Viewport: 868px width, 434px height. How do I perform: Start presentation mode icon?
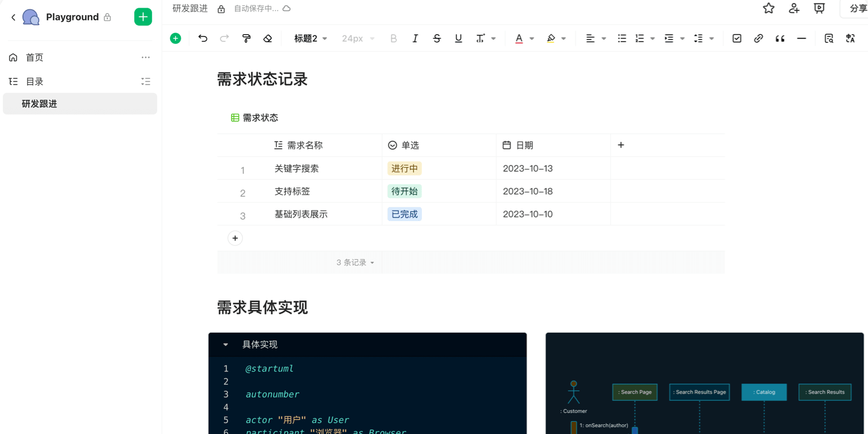(x=819, y=8)
